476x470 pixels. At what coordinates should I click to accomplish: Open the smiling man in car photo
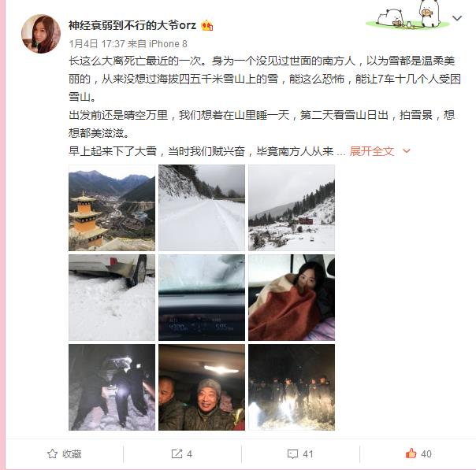click(202, 387)
